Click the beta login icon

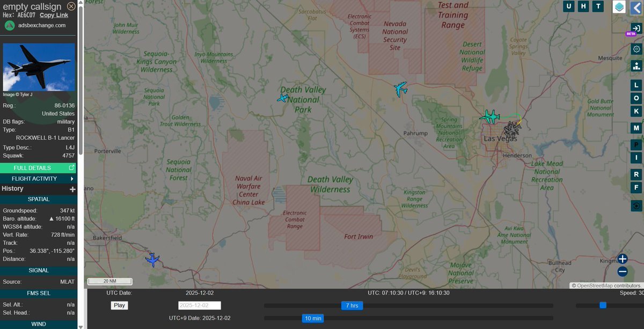636,28
